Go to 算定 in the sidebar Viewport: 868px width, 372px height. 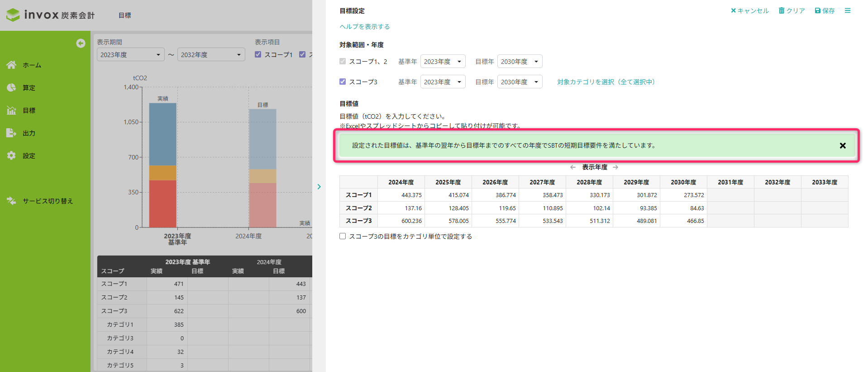(x=29, y=87)
